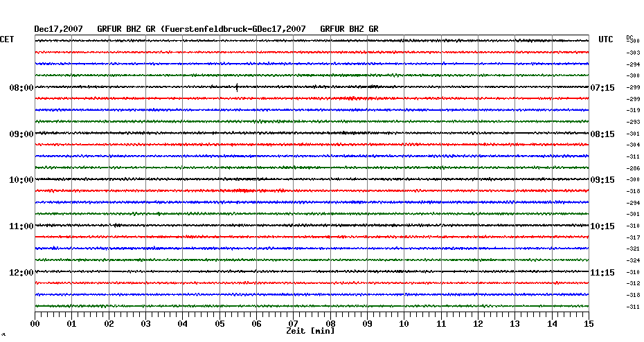644x342 pixels.
Task: Click the DC offset value -324
Action: 633,261
